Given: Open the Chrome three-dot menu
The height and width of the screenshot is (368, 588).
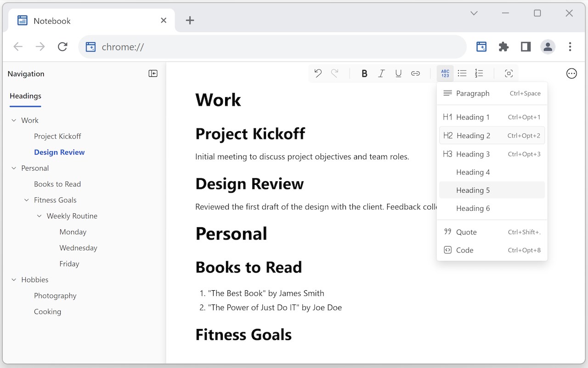Looking at the screenshot, I should (x=570, y=46).
